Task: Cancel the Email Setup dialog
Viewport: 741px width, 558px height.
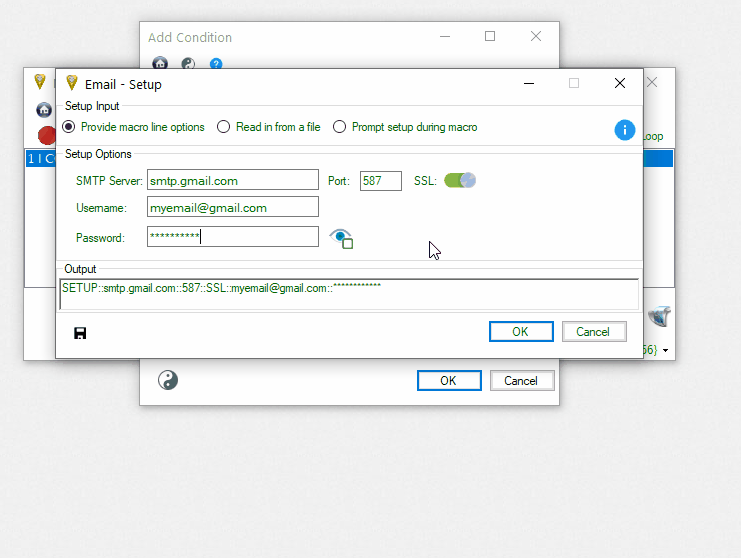Action: click(593, 331)
